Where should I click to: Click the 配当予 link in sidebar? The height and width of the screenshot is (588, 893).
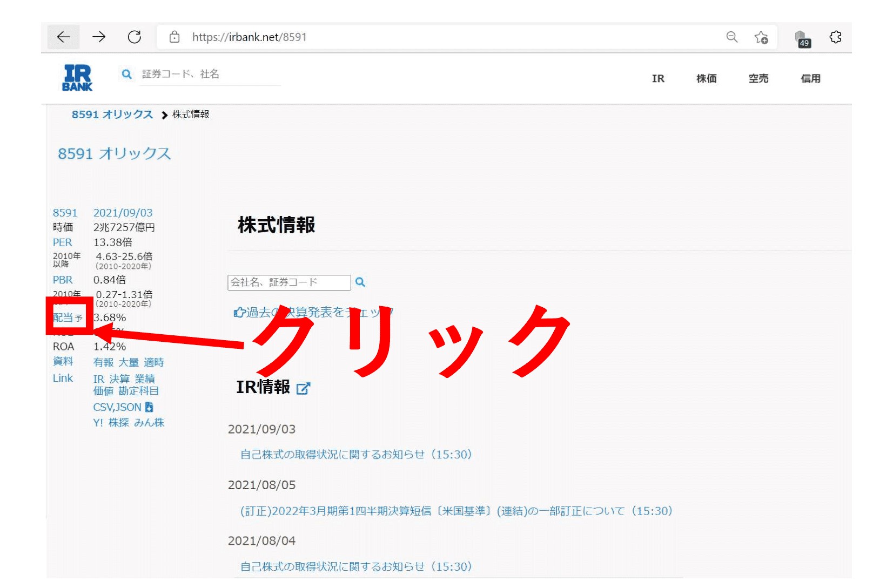pyautogui.click(x=68, y=317)
